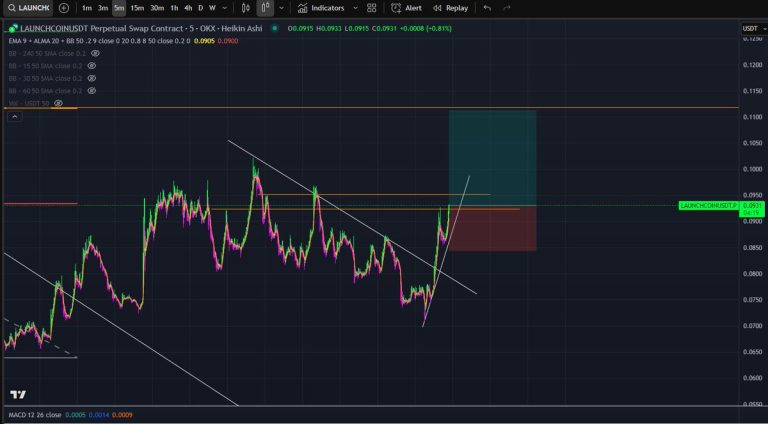
Task: Toggle visibility of the USDT 50 indicator
Action: tap(58, 103)
